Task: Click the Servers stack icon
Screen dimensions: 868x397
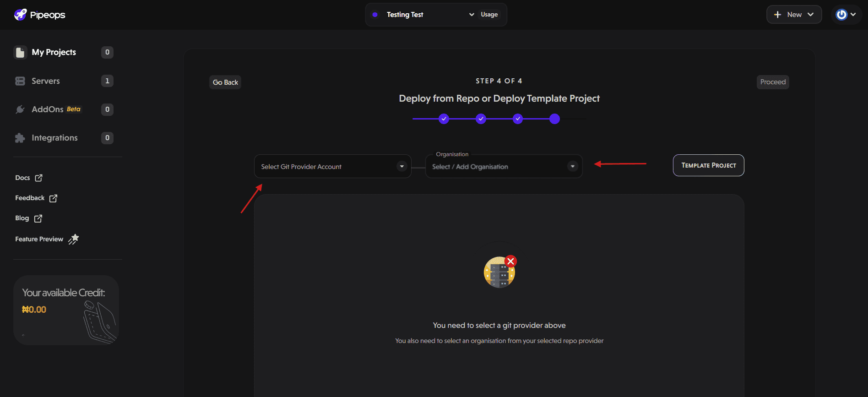Action: [x=20, y=81]
